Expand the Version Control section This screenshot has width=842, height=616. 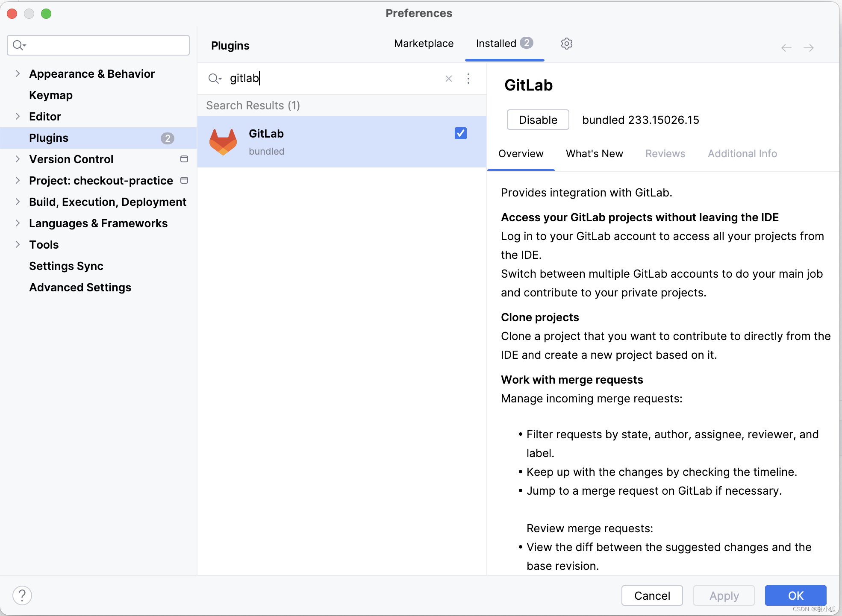click(18, 159)
